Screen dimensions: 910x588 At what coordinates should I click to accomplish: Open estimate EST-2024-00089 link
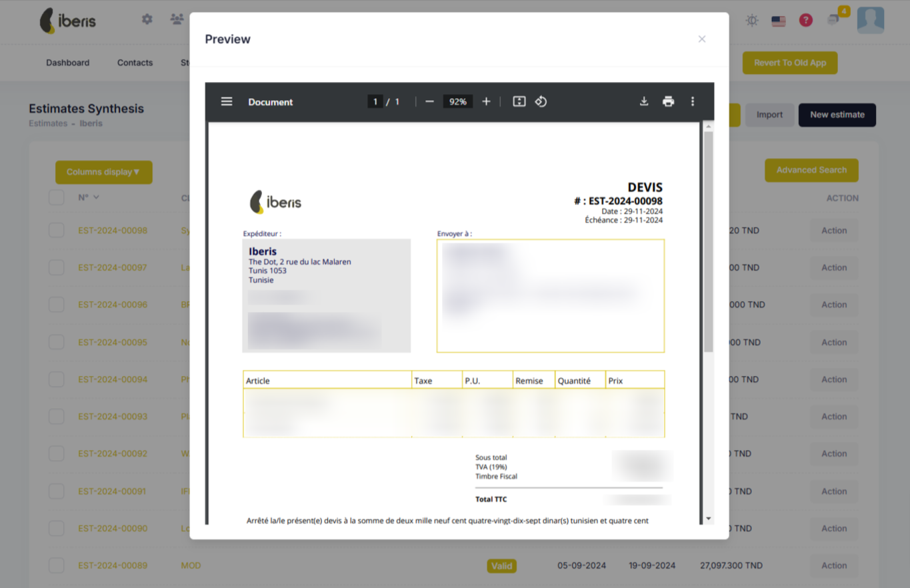[x=113, y=565]
